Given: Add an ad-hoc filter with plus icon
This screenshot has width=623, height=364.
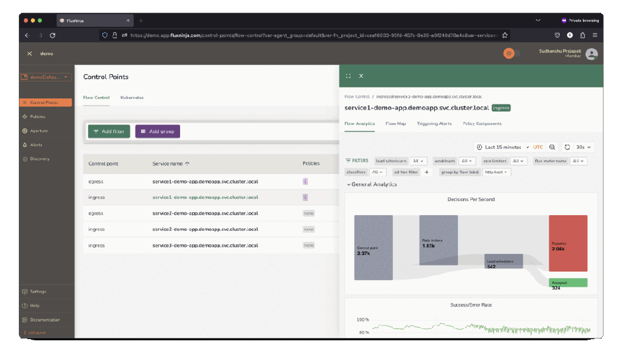Looking at the screenshot, I should tap(426, 172).
